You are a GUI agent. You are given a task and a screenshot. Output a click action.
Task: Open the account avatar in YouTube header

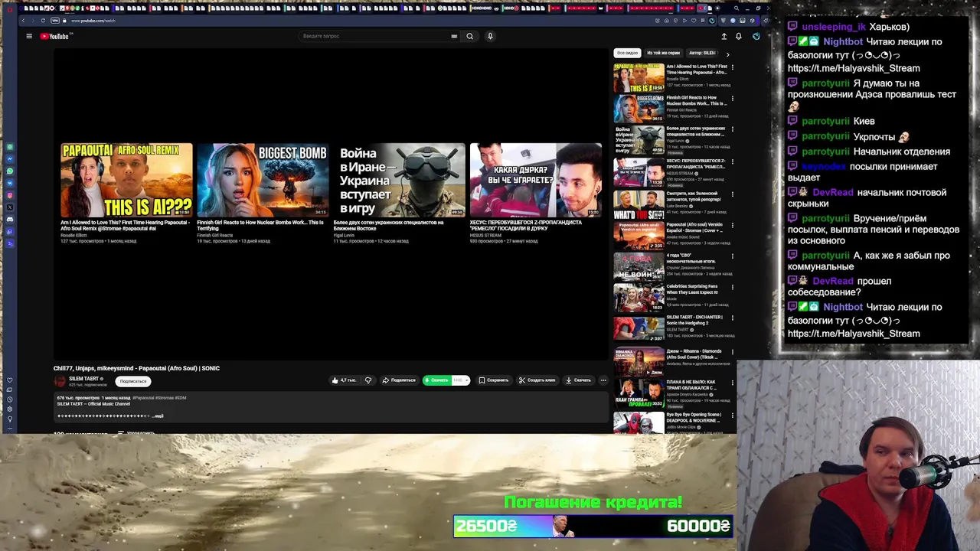click(x=756, y=36)
